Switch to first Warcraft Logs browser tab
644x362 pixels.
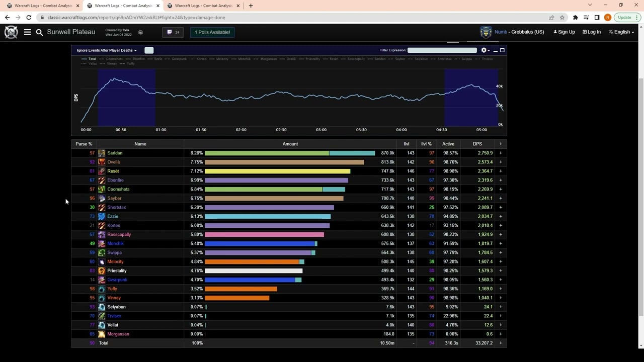43,6
